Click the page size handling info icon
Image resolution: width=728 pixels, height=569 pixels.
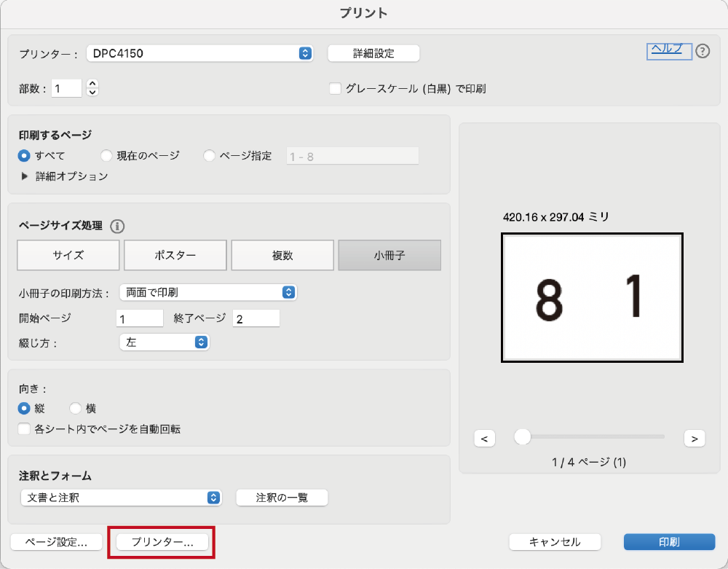pyautogui.click(x=117, y=226)
